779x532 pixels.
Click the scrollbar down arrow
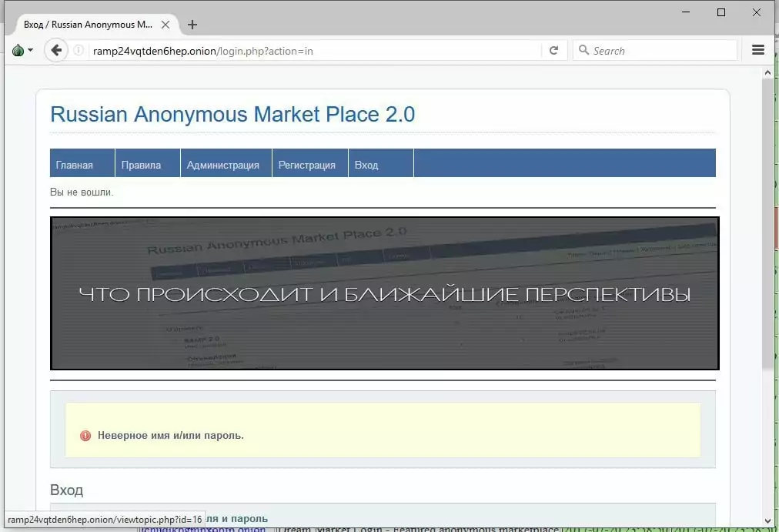(x=767, y=521)
